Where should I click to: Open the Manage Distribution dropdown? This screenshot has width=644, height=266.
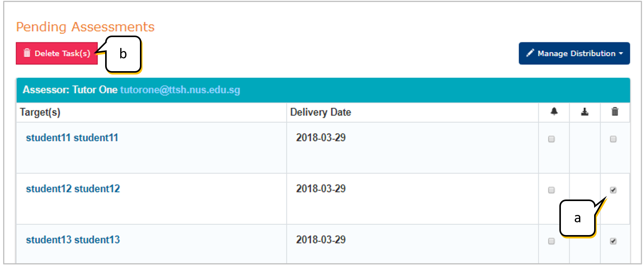pos(574,53)
